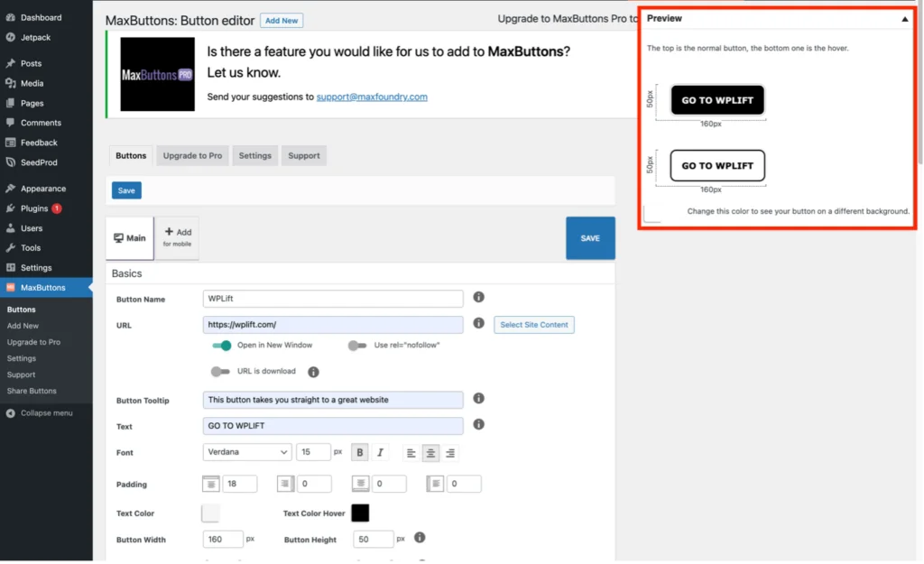Click Select Site Content button
The width and height of the screenshot is (924, 564).
click(534, 325)
